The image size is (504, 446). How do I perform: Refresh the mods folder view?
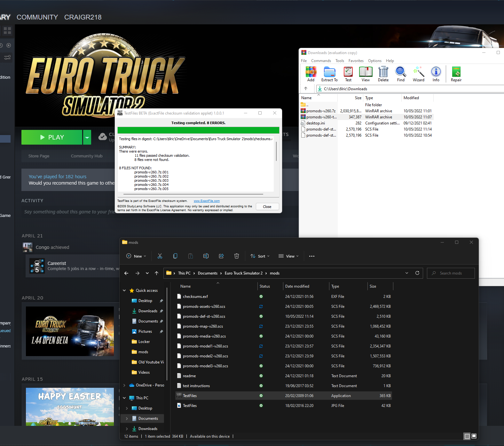[x=417, y=273]
